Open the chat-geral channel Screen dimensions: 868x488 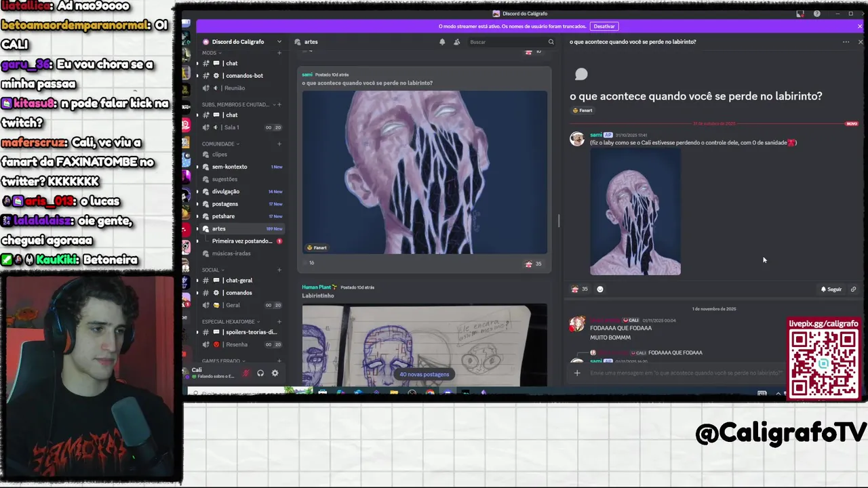coord(241,281)
